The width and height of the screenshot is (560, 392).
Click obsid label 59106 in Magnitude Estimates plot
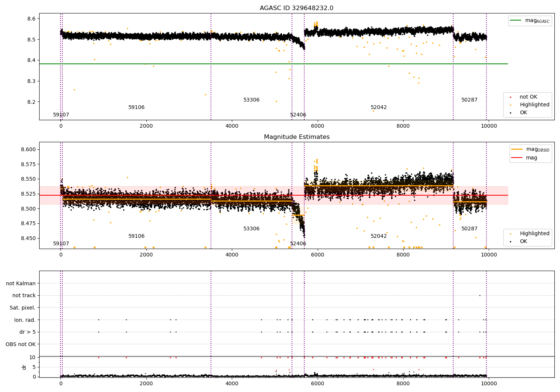(136, 236)
